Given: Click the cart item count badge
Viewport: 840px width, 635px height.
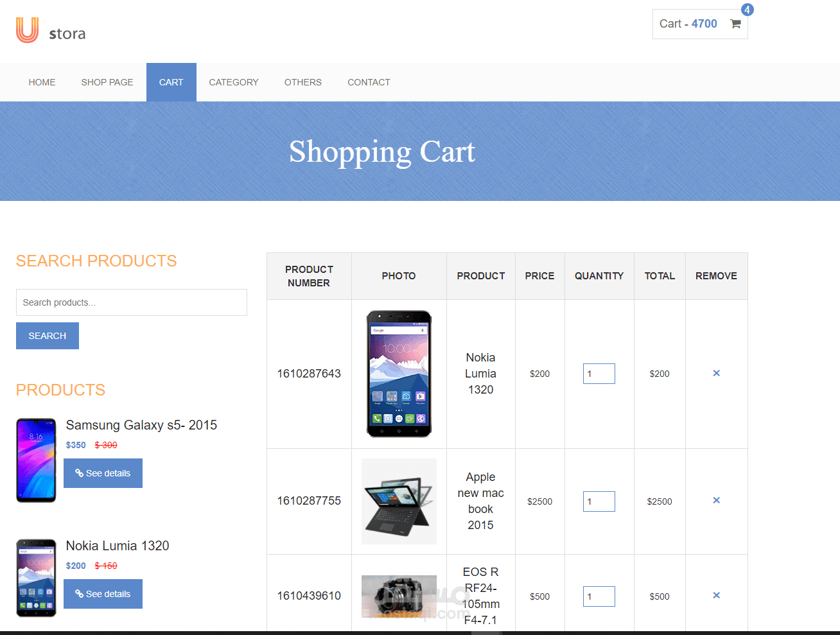Looking at the screenshot, I should pyautogui.click(x=747, y=10).
